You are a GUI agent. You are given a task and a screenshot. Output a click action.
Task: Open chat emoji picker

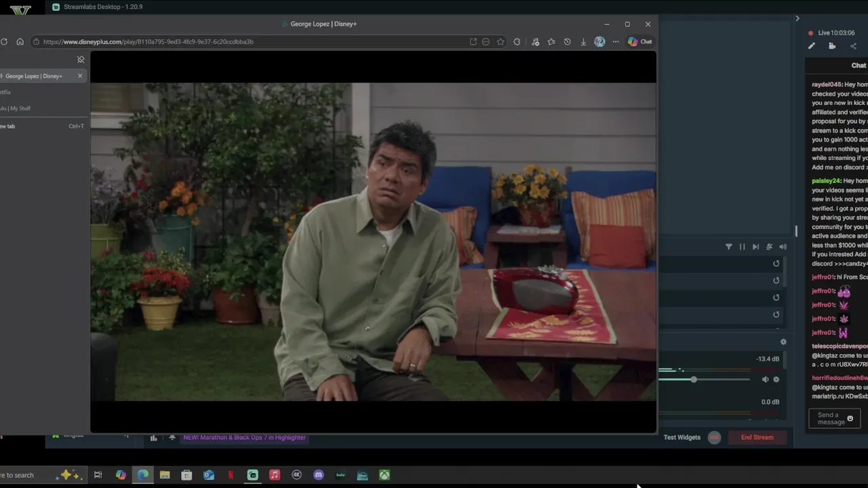(850, 418)
